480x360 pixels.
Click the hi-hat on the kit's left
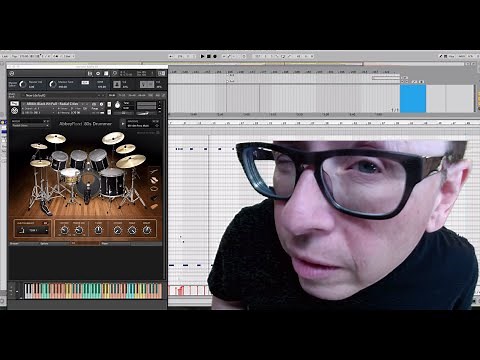[40, 163]
